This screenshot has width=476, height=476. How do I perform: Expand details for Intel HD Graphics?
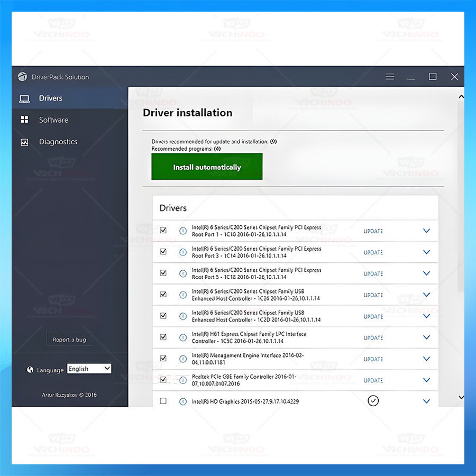coord(426,401)
